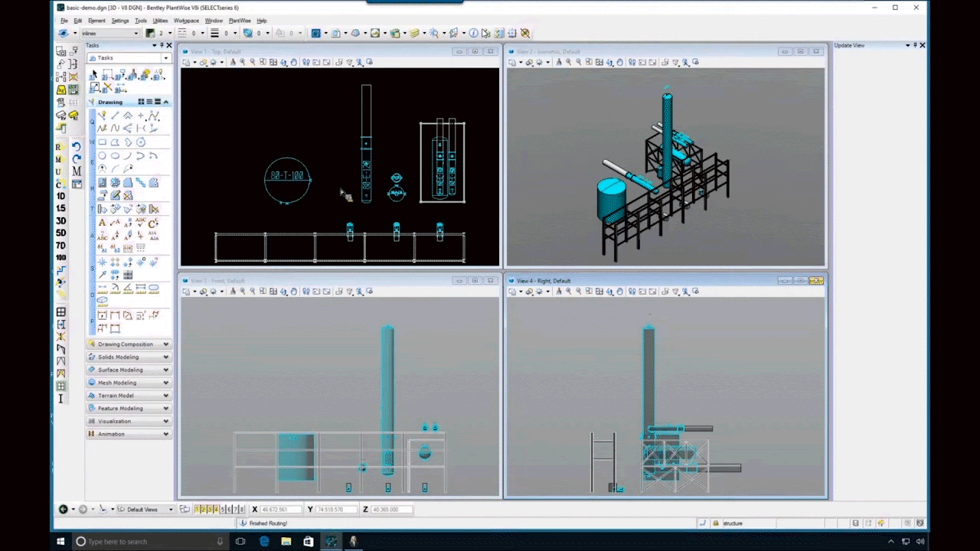The image size is (980, 551).
Task: Click Zoom In on View 1 toolbar
Action: click(243, 62)
